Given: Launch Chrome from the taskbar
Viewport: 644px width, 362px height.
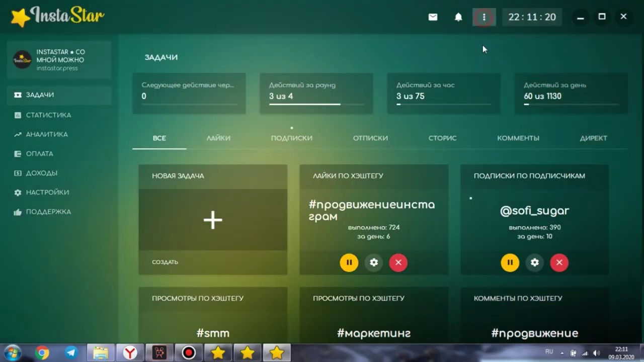Looking at the screenshot, I should [42, 353].
